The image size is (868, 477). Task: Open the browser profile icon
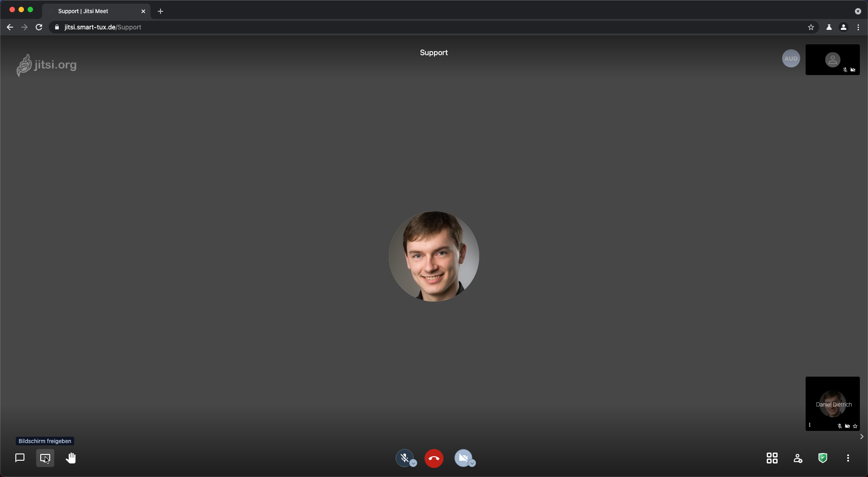[x=844, y=27]
